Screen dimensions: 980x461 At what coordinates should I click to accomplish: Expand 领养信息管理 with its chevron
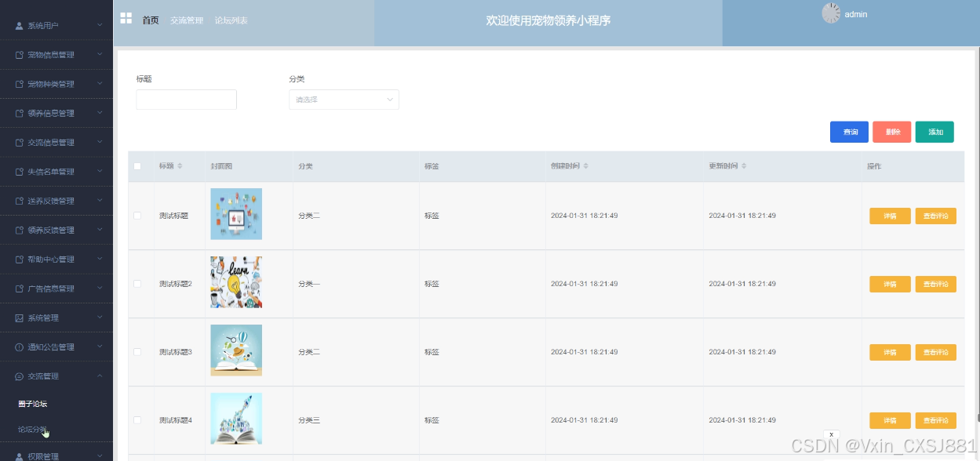(x=100, y=113)
